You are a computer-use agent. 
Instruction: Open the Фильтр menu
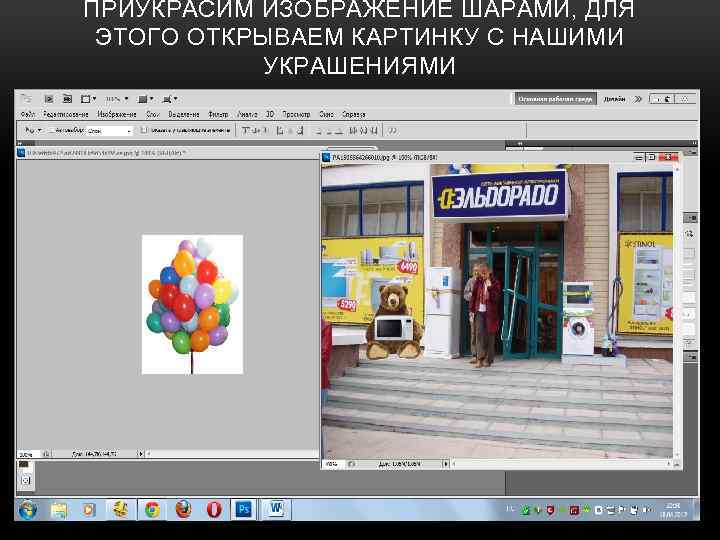point(218,114)
